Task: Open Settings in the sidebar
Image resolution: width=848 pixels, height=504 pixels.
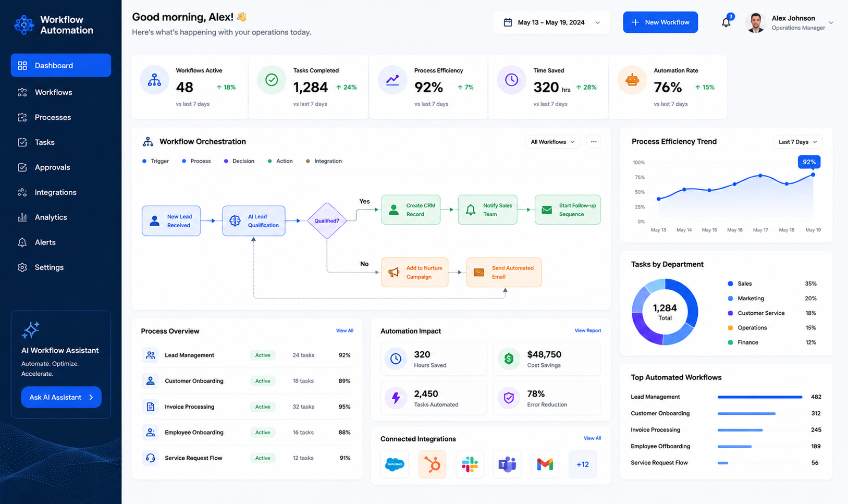Action: (x=61, y=267)
